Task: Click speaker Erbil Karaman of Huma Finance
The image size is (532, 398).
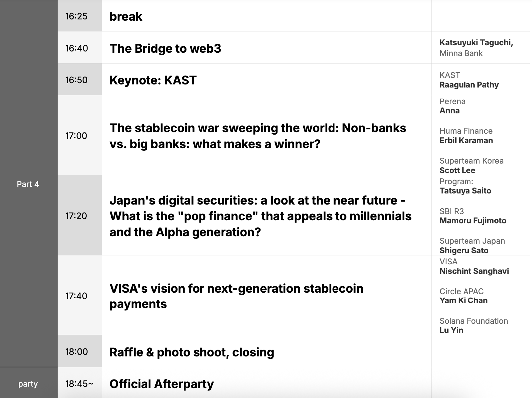Action: point(466,141)
